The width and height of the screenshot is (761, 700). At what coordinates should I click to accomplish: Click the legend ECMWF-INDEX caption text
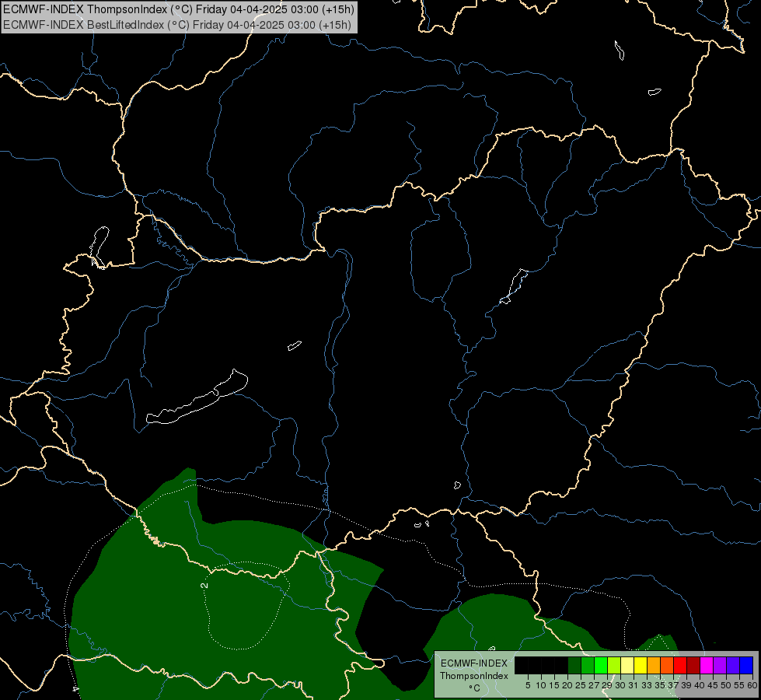pyautogui.click(x=474, y=663)
